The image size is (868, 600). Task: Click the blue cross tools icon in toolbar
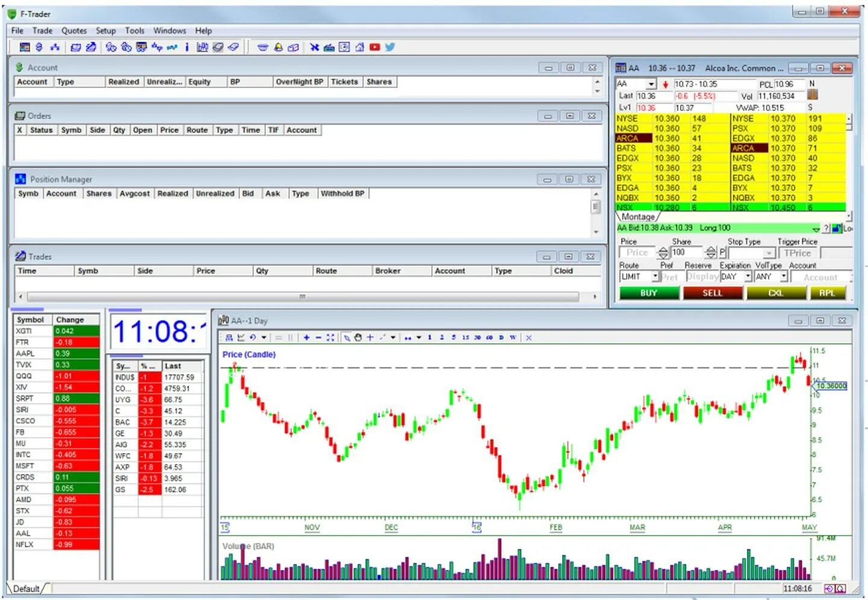click(x=314, y=47)
